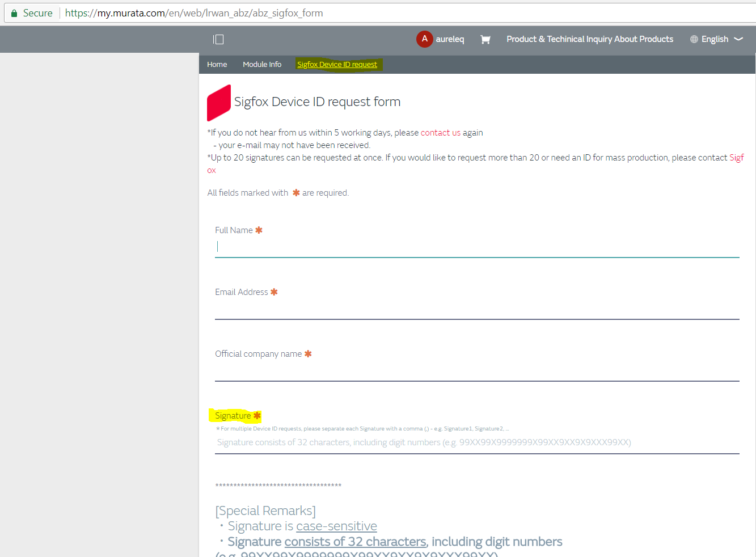Screen dimensions: 756x557
Task: Click underlined 'consists of 32 characters' text
Action: point(355,542)
